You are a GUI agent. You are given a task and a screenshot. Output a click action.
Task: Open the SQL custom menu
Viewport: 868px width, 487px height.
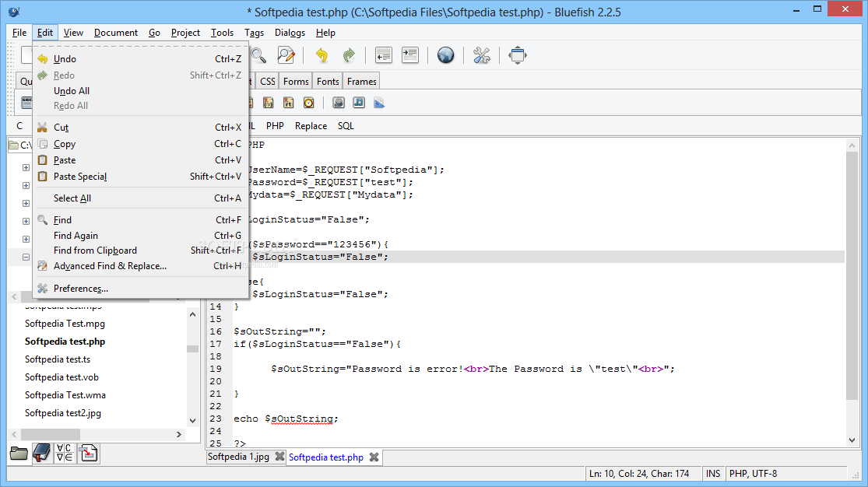coord(346,126)
